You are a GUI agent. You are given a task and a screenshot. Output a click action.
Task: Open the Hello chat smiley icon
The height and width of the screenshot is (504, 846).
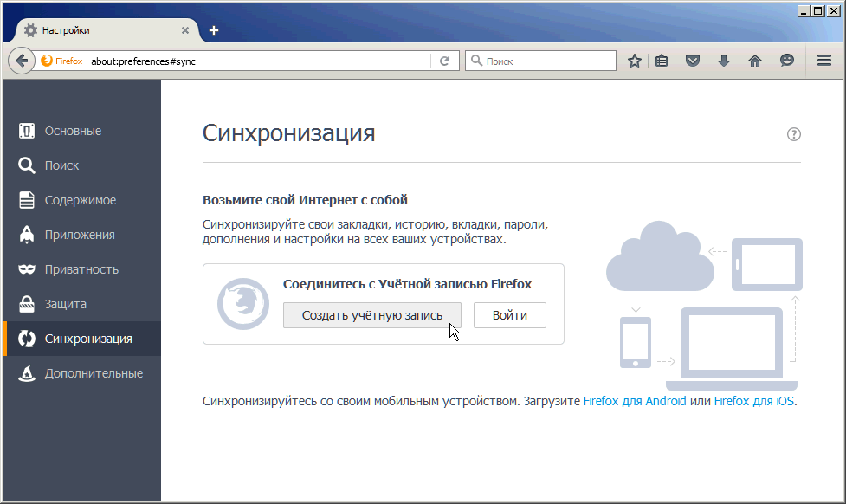pos(786,61)
